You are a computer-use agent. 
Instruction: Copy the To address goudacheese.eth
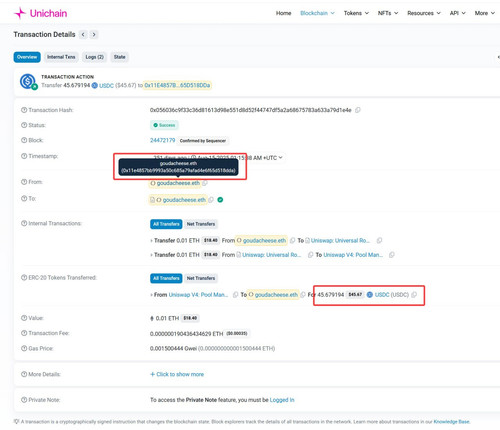pyautogui.click(x=211, y=200)
